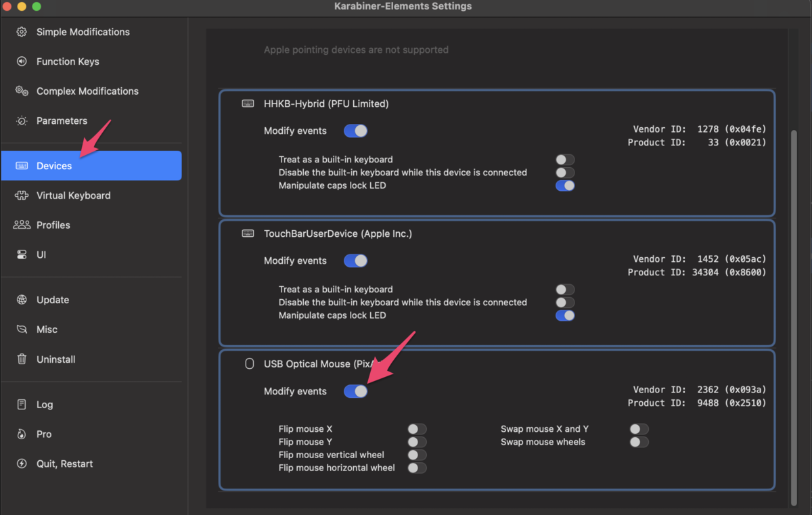
Task: Click the Karabiner-Elements Settings window title
Action: [403, 6]
